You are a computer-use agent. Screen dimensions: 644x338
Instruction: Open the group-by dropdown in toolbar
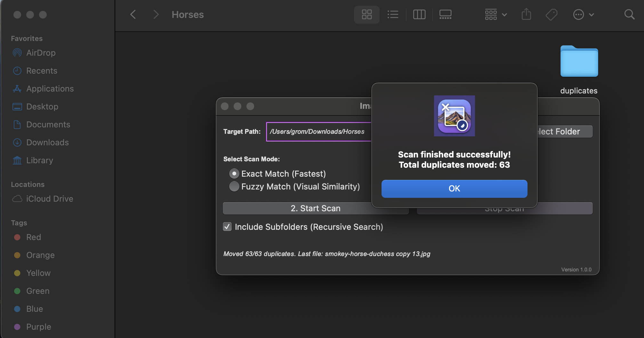495,14
